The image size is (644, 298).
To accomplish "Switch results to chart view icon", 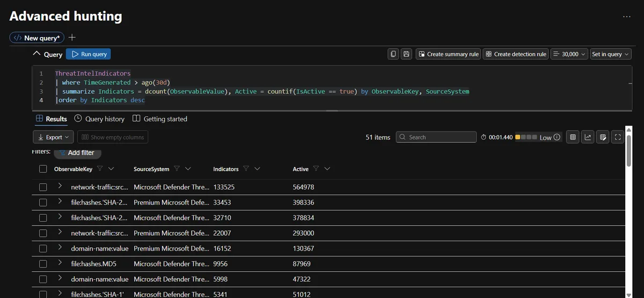I will [588, 137].
